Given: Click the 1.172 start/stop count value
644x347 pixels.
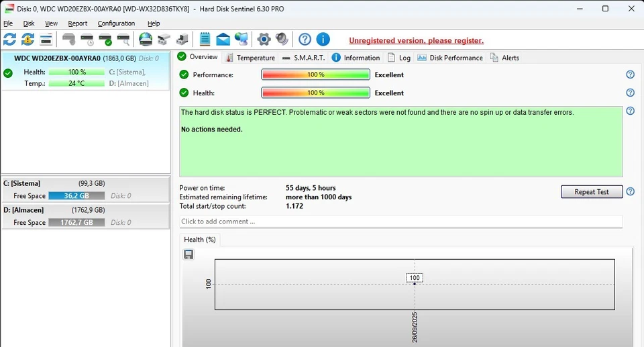Looking at the screenshot, I should 294,206.
